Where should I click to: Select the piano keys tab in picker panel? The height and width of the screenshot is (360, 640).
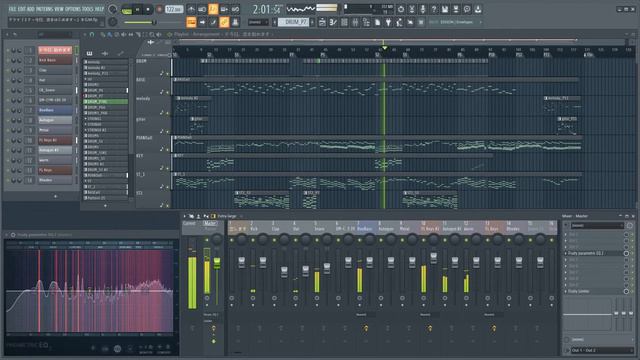(x=89, y=53)
